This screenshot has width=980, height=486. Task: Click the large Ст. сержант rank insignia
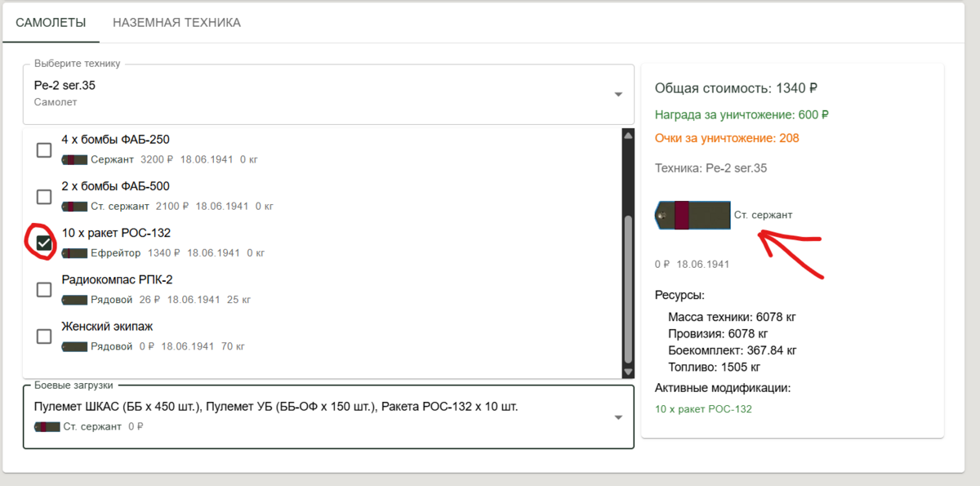click(x=693, y=216)
